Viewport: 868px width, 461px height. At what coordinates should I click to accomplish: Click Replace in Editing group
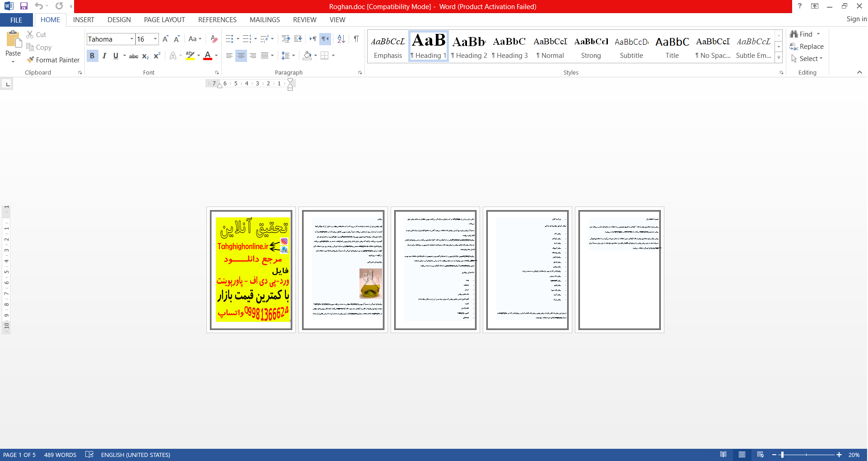point(807,47)
